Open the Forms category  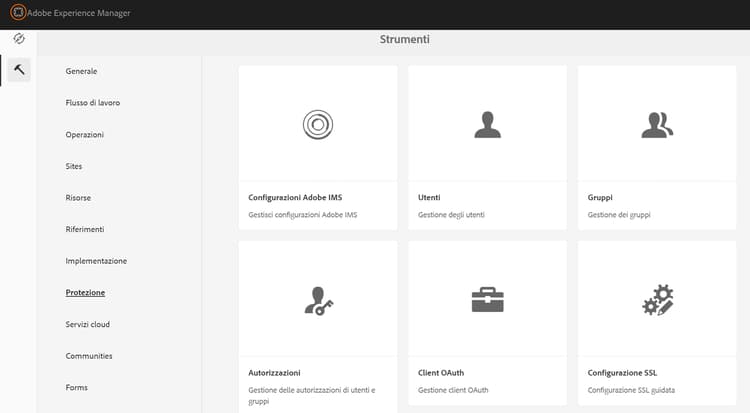point(77,387)
